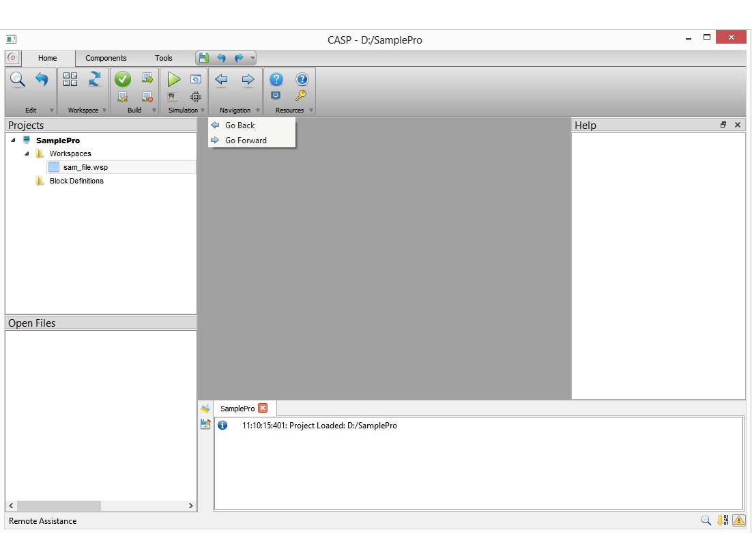Open the quick access toolbar dropdown arrow
The width and height of the screenshot is (752, 560).
tap(252, 58)
